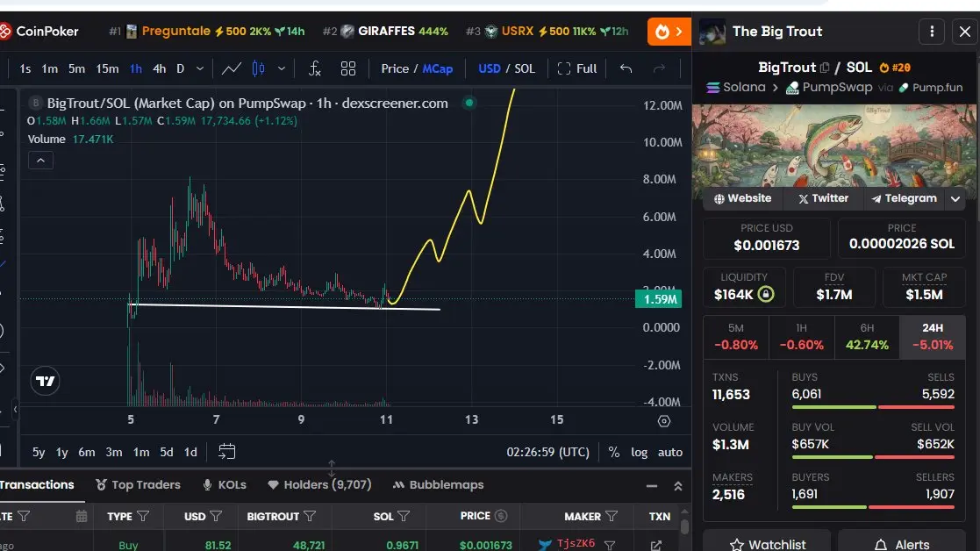Toggle log scale on chart

pyautogui.click(x=639, y=452)
